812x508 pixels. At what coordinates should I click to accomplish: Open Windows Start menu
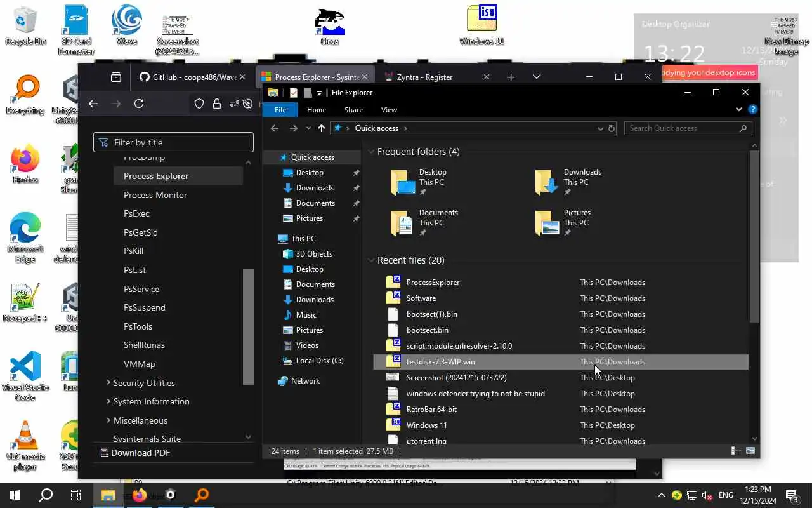point(15,495)
